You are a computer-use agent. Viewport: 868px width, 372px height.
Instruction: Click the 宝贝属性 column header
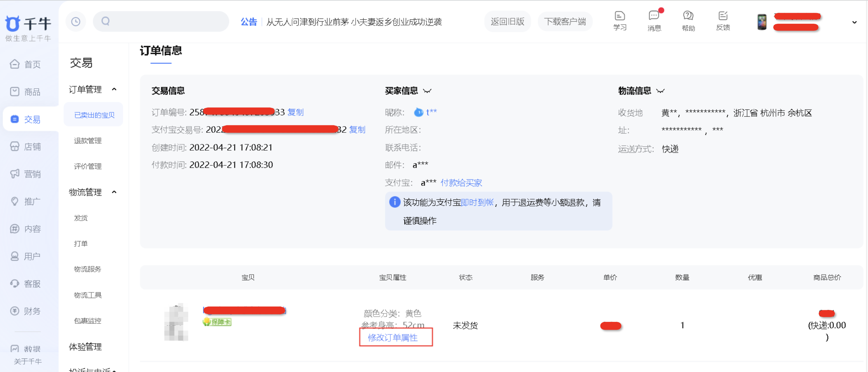[393, 277]
